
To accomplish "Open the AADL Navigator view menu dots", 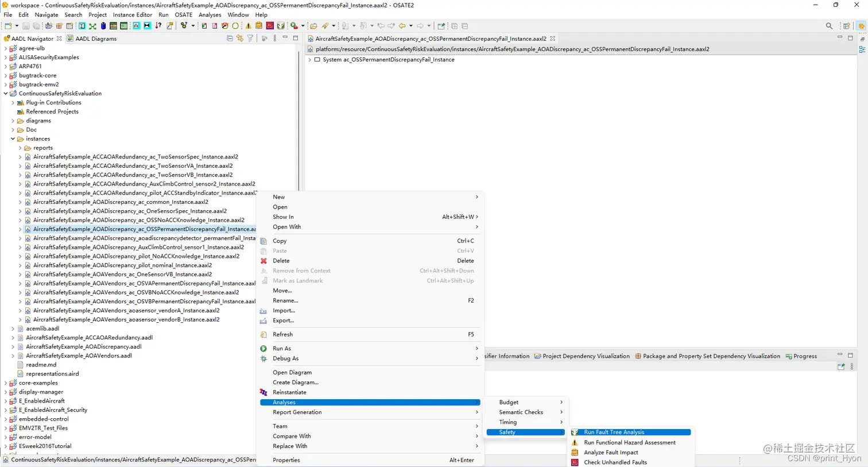I will point(275,38).
